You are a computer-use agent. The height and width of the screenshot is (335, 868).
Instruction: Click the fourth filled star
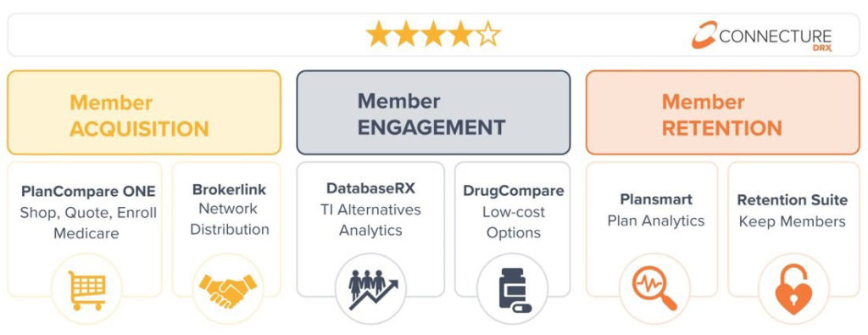click(x=460, y=34)
